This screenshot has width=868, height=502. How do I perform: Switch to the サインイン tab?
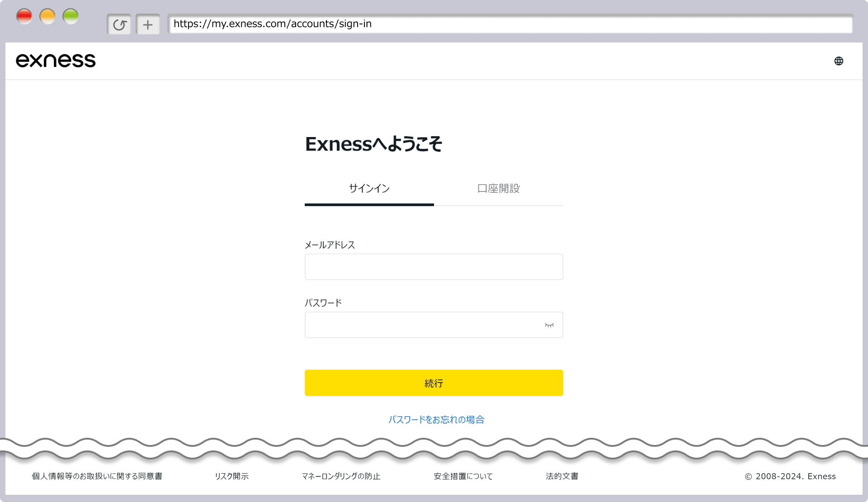[x=369, y=189]
